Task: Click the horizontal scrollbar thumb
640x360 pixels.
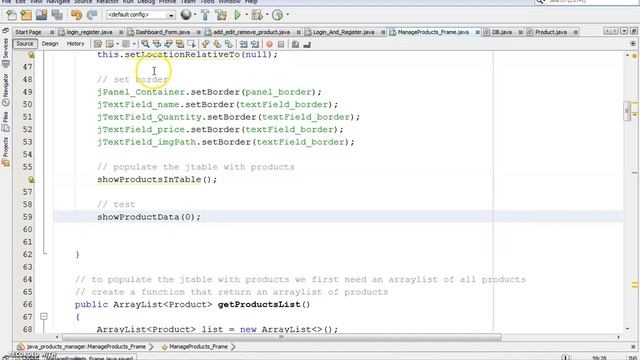Action: [281, 337]
